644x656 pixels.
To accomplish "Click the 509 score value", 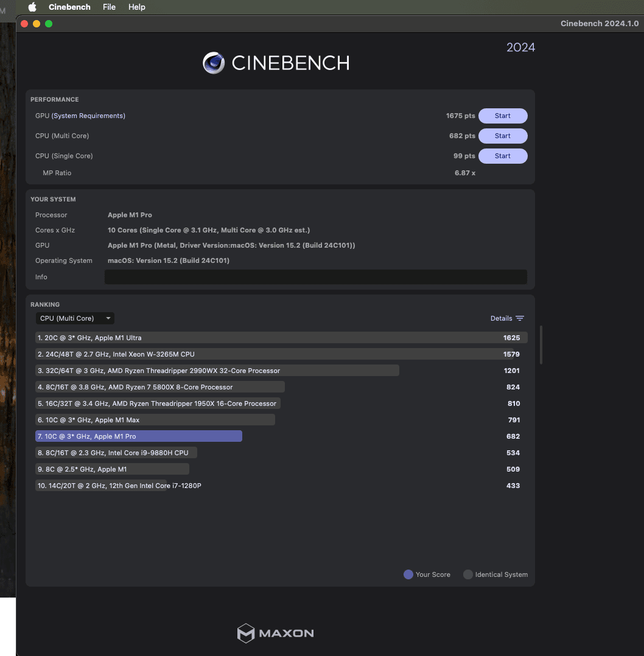I will coord(513,469).
